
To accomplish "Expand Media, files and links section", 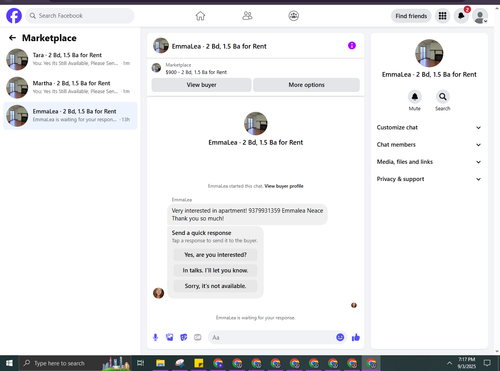I will point(429,162).
